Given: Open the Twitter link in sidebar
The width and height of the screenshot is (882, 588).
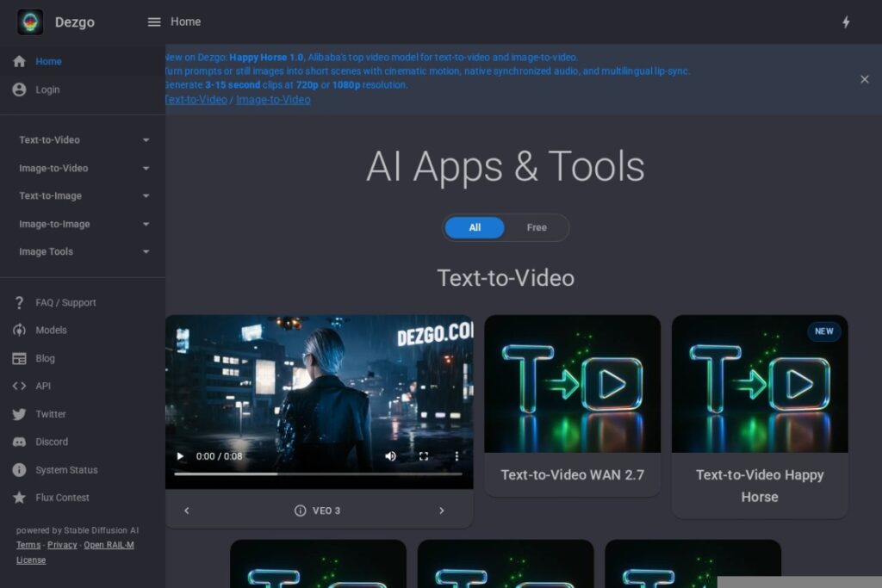Looking at the screenshot, I should tap(83, 414).
